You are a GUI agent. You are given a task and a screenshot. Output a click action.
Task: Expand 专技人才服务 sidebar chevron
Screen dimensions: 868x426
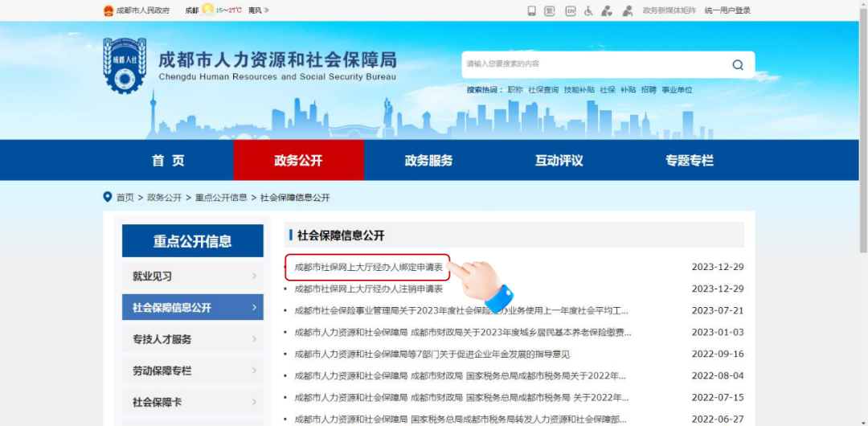click(254, 339)
